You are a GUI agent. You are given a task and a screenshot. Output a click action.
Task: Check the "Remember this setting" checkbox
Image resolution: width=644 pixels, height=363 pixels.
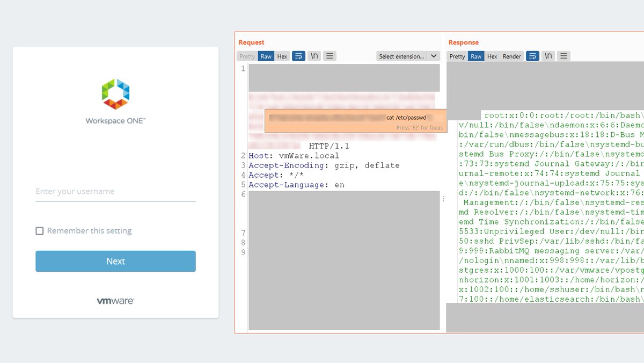pyautogui.click(x=39, y=230)
